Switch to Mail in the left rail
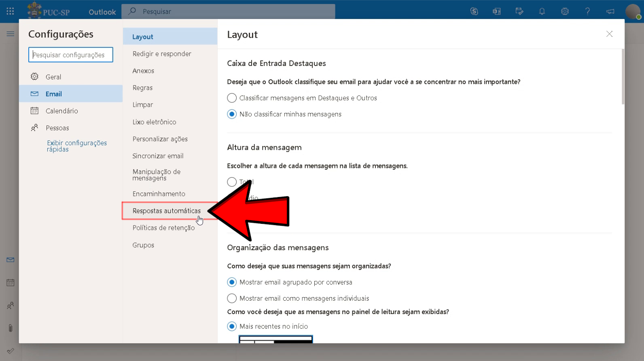The width and height of the screenshot is (644, 361). (x=11, y=260)
